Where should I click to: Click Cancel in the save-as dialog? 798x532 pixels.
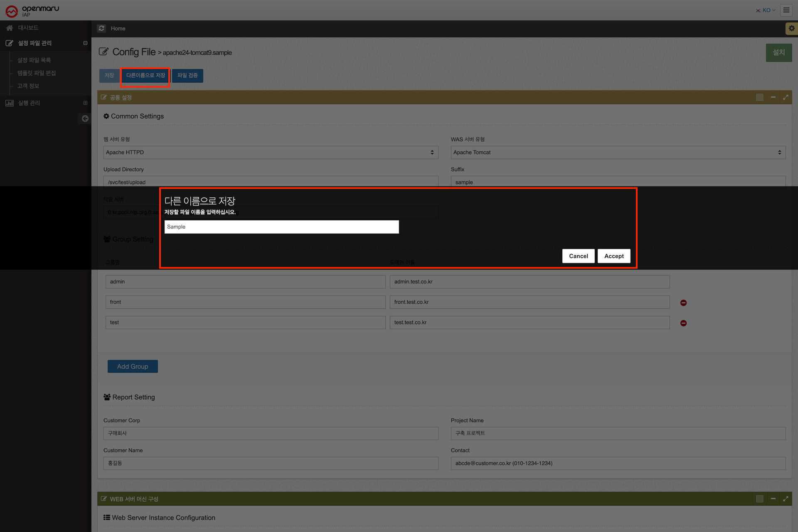pos(578,256)
